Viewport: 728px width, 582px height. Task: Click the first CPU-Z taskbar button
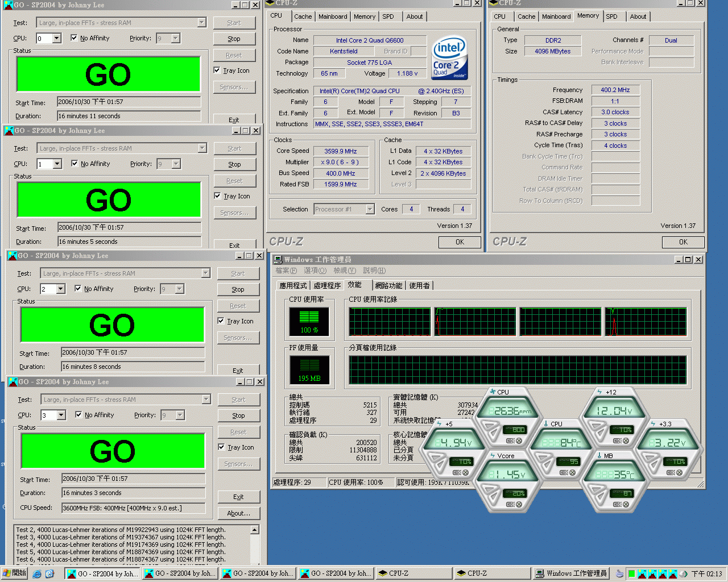click(x=413, y=573)
